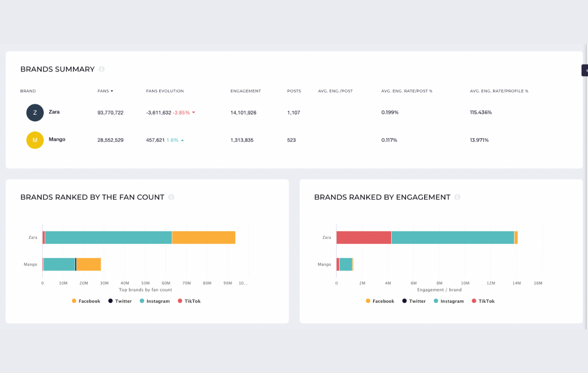Click Mango's engagement value 1,313,835
Viewport: 588px width, 373px height.
(x=242, y=140)
